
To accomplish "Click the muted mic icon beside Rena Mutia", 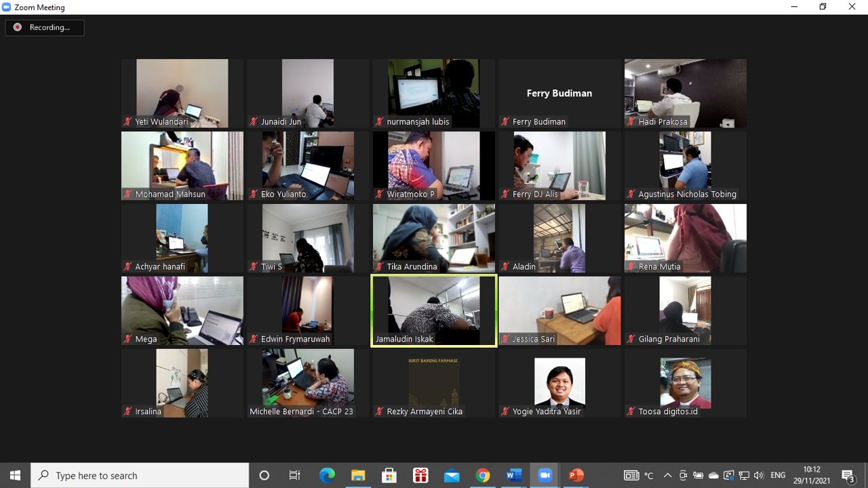I will (x=631, y=267).
